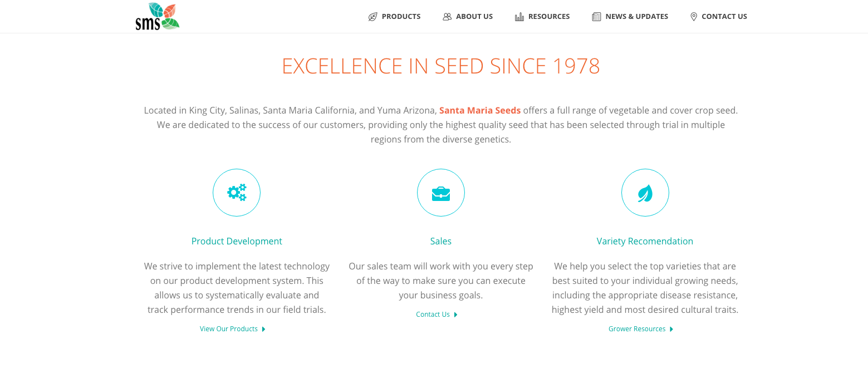Viewport: 868px width, 378px height.
Task: Open the CONTACT US page from navigation
Action: point(724,16)
